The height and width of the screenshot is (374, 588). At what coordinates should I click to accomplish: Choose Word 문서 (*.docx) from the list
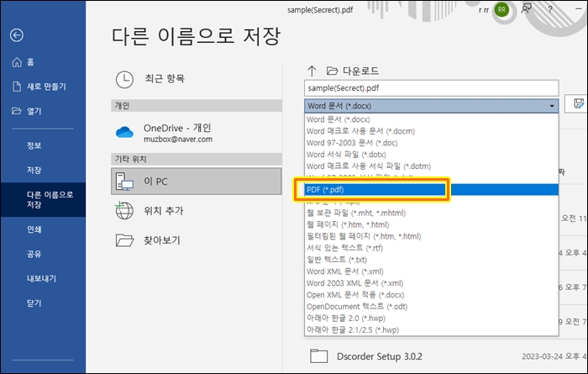tap(431, 119)
